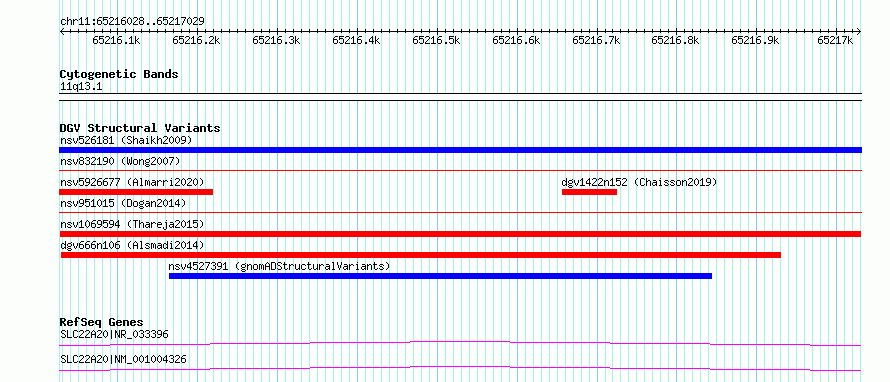The width and height of the screenshot is (890, 382).
Task: Open the nsv5926677 (Almarri2020) label
Action: (x=132, y=182)
